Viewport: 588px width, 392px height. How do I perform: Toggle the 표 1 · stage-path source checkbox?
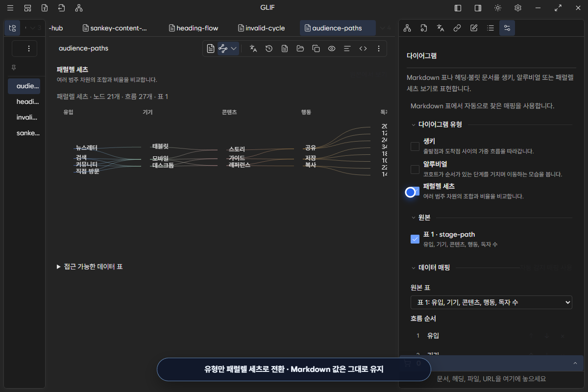pos(415,239)
